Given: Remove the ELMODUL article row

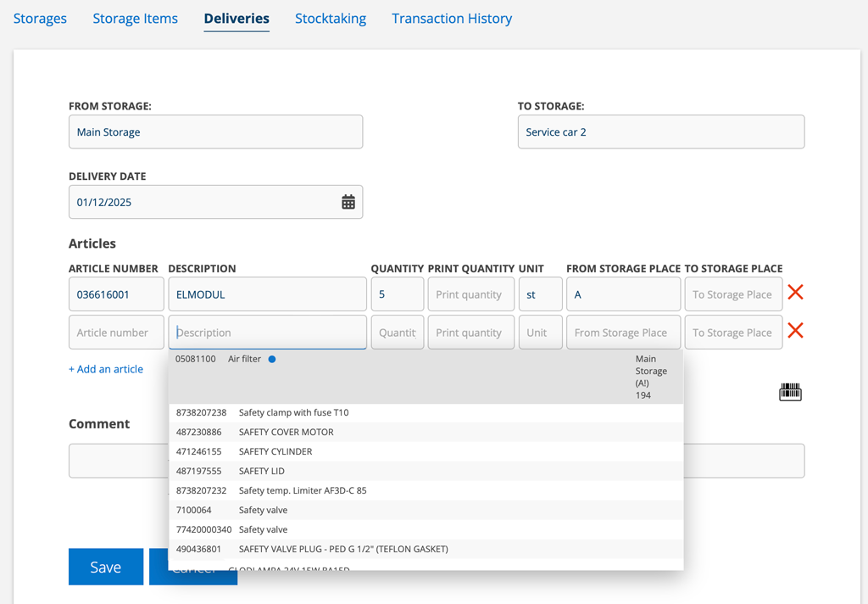Looking at the screenshot, I should [795, 293].
